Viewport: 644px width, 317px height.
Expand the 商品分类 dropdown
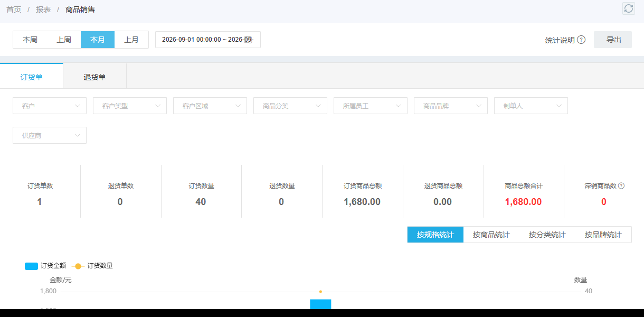coord(290,106)
